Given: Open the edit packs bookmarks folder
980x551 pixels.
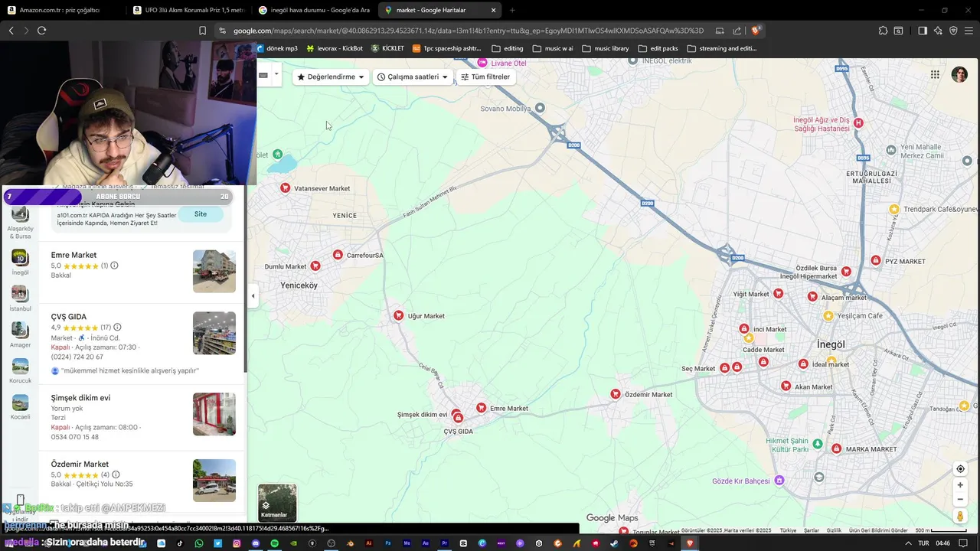Looking at the screenshot, I should (658, 48).
